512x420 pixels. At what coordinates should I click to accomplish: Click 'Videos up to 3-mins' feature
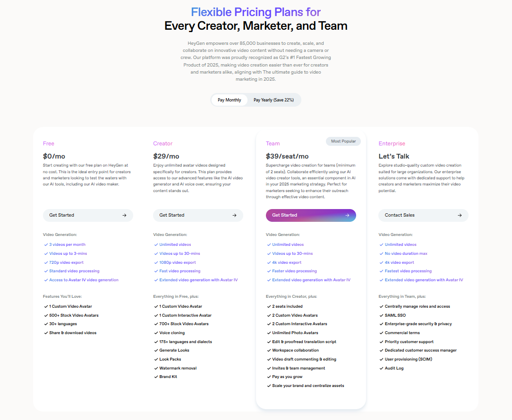pos(68,253)
